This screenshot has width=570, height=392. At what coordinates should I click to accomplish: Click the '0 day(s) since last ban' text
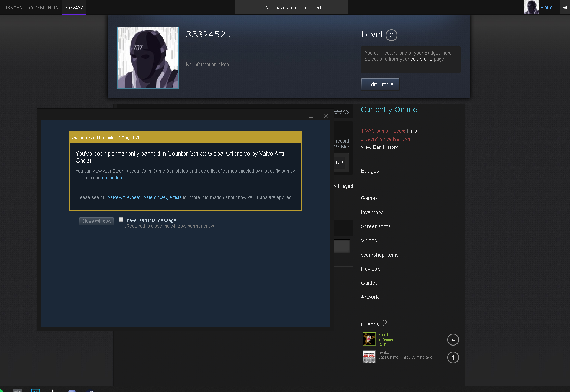386,139
